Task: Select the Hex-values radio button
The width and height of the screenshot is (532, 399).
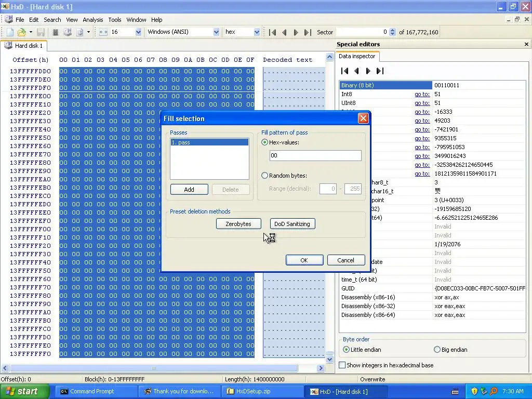Action: [264, 142]
